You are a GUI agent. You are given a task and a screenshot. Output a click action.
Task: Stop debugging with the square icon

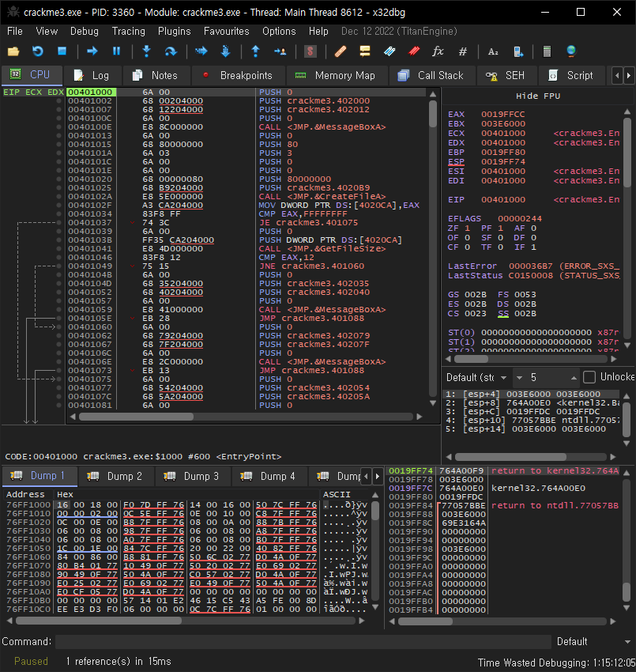(62, 51)
